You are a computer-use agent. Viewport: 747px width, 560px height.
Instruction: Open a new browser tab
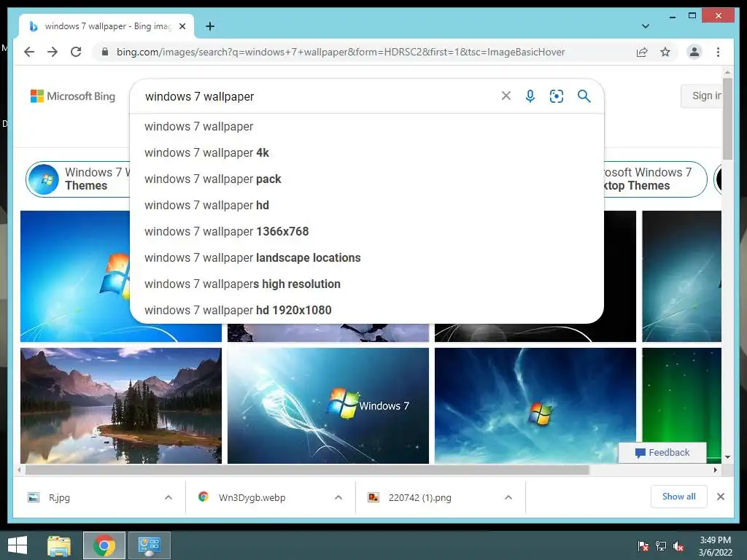210,26
